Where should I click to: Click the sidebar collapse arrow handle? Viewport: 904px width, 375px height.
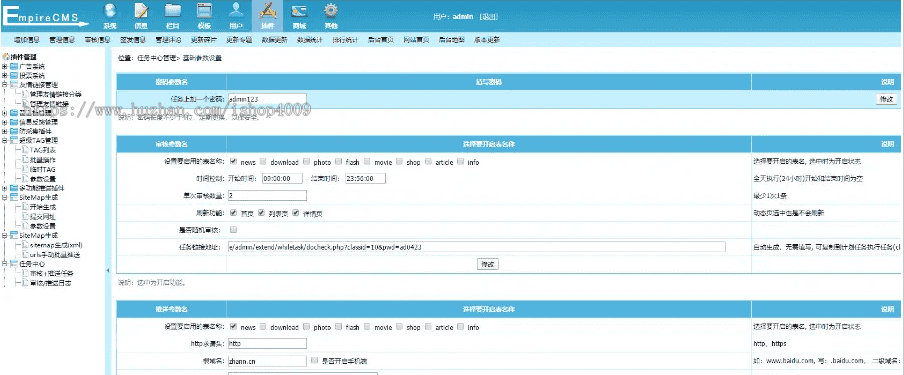pyautogui.click(x=108, y=270)
